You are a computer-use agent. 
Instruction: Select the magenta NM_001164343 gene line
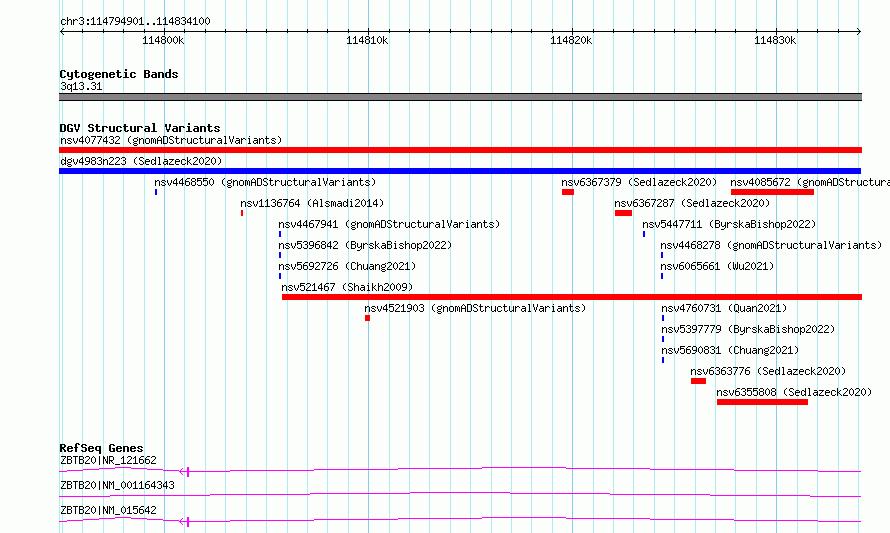(x=460, y=495)
